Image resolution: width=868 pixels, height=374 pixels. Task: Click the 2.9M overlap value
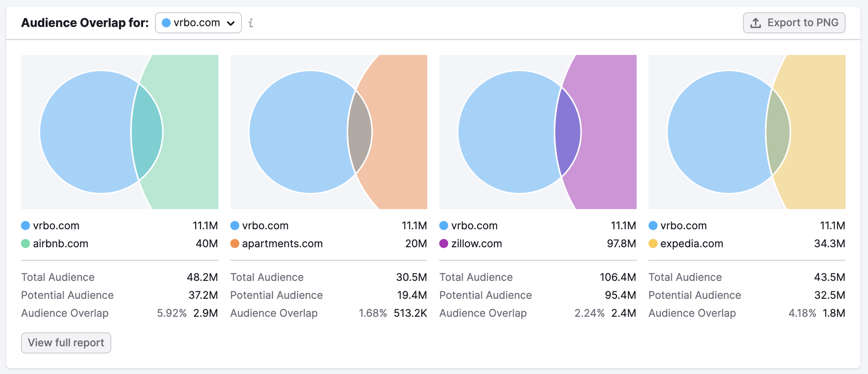coord(205,313)
